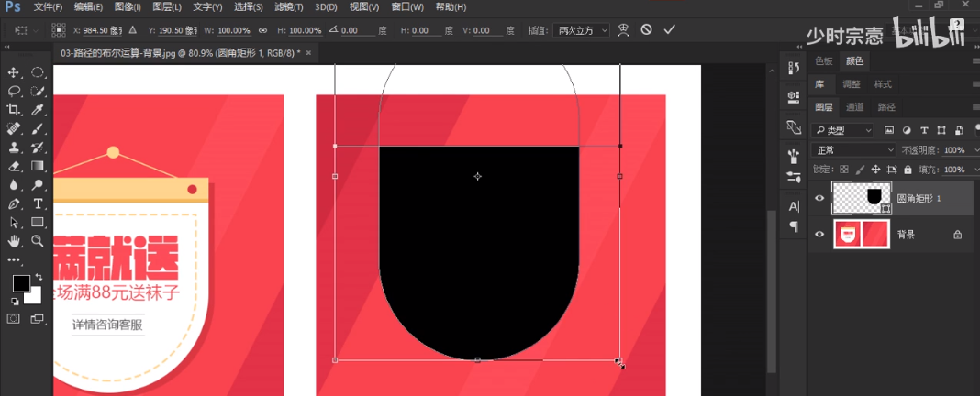Switch to the 色板 panel tab
The image size is (980, 396).
click(824, 60)
